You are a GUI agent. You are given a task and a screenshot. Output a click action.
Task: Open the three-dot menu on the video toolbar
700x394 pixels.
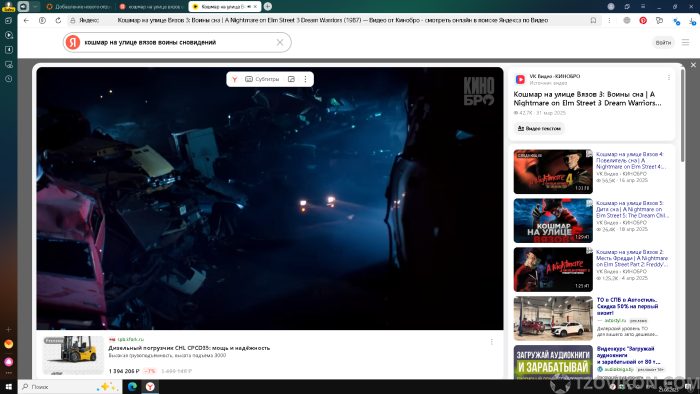point(305,79)
